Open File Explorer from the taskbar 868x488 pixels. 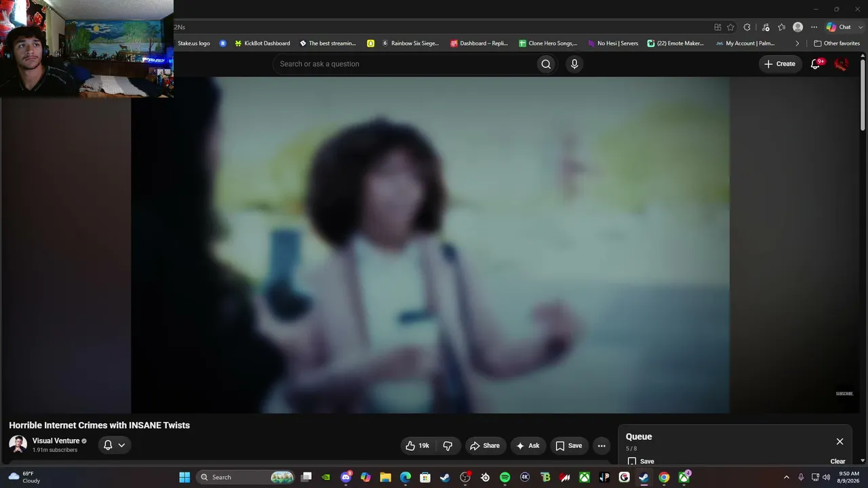(x=385, y=477)
